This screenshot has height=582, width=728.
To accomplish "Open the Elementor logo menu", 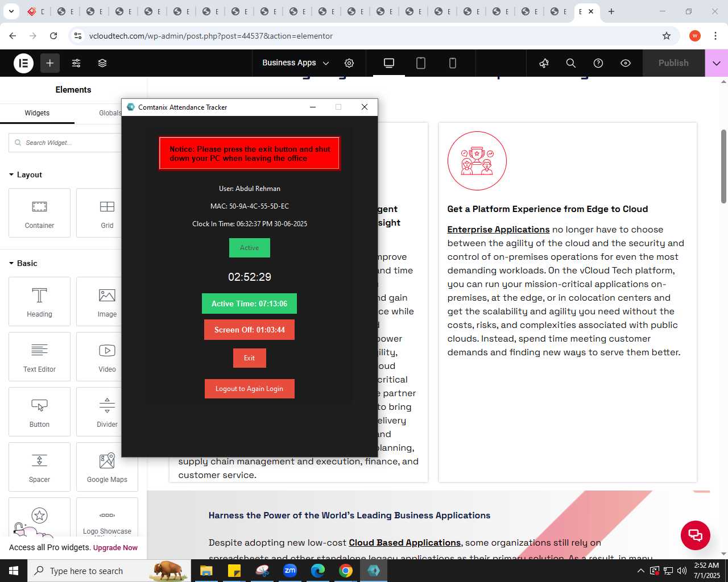I will (23, 63).
